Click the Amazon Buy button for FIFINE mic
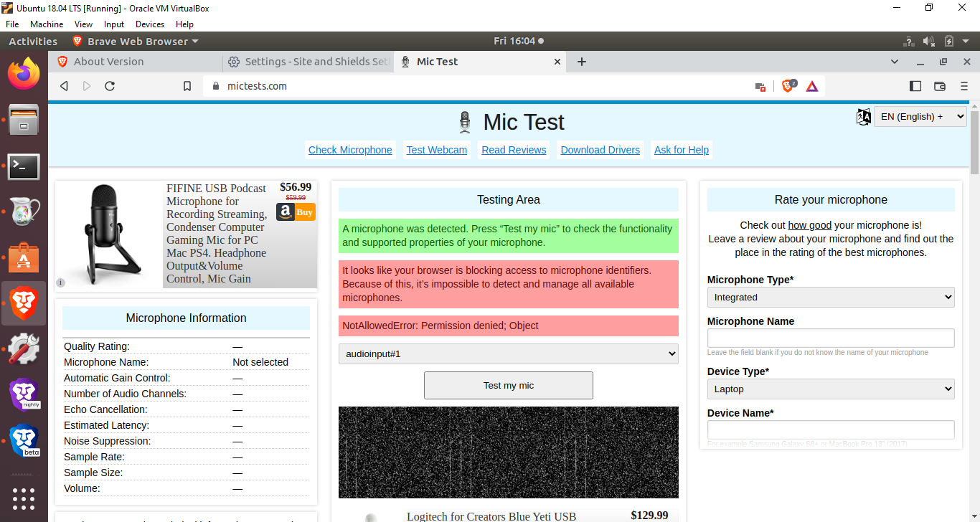 pos(296,212)
